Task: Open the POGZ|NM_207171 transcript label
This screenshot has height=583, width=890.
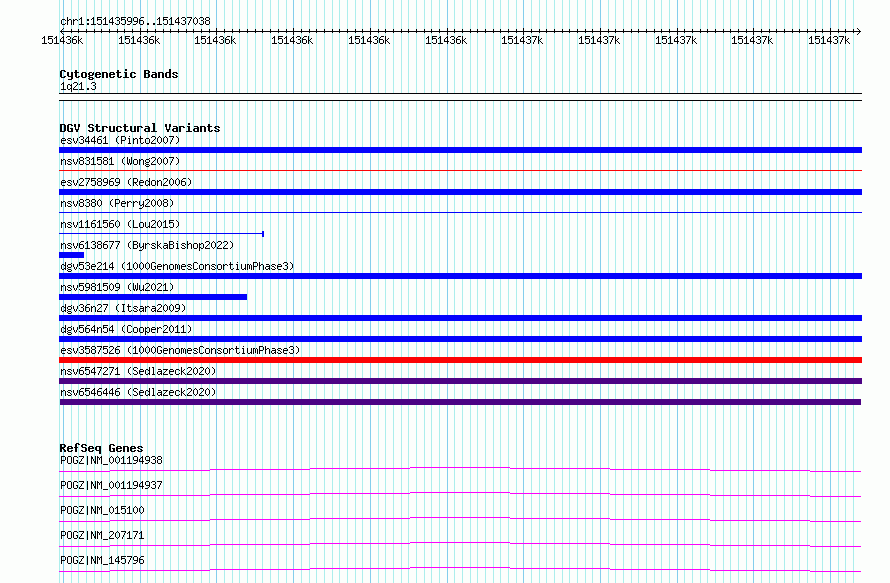Action: point(102,535)
